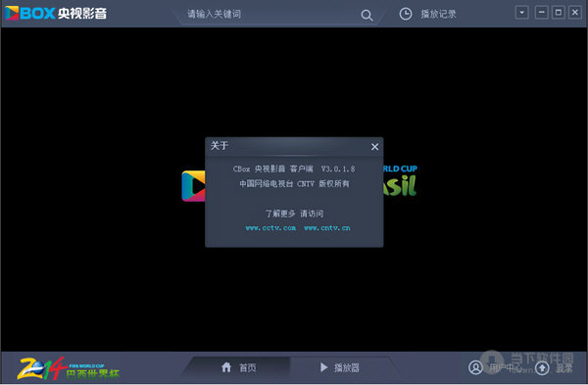588x385 pixels.
Task: Open the title bar dropdown menu arrow
Action: [x=521, y=13]
